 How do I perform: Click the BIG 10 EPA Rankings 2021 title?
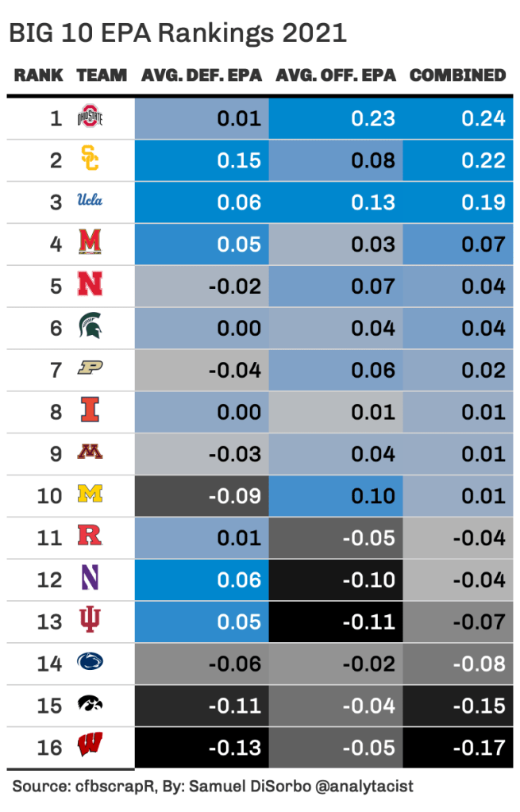[x=178, y=33]
